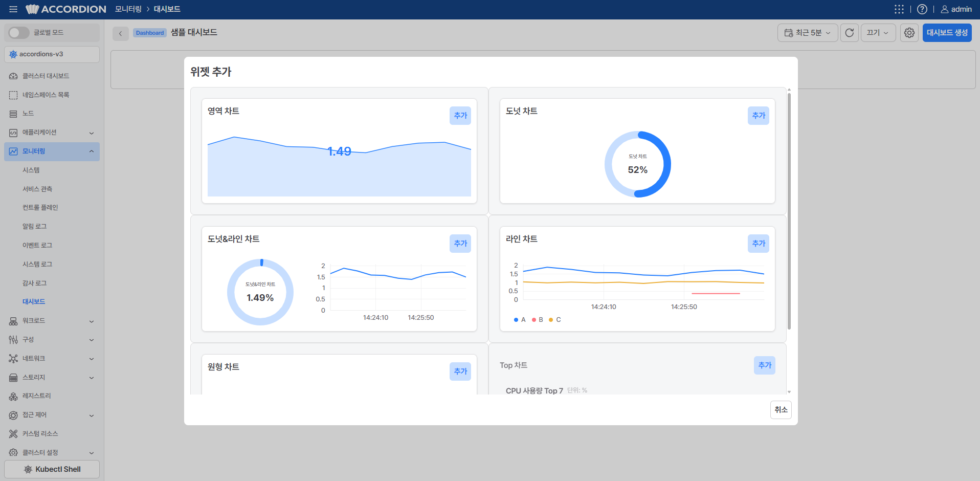Image resolution: width=980 pixels, height=481 pixels.
Task: Open 클러스터 대시보드 from sidebar
Action: (x=52, y=76)
